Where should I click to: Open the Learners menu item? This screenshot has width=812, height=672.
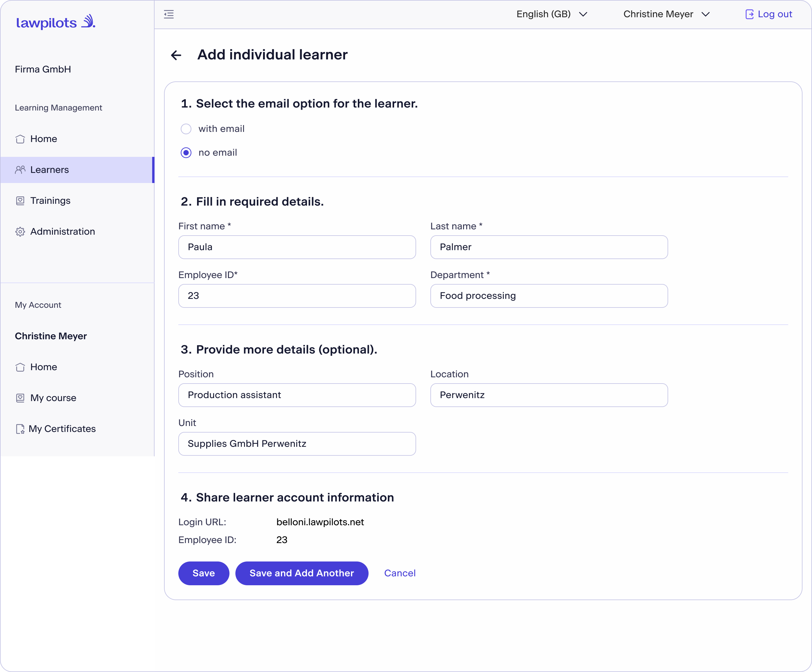(77, 170)
